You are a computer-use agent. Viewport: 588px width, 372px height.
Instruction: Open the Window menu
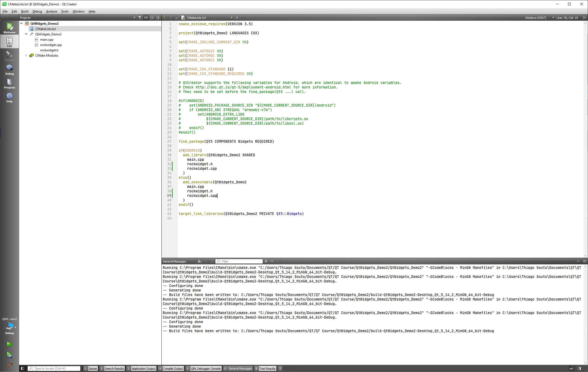click(x=79, y=11)
